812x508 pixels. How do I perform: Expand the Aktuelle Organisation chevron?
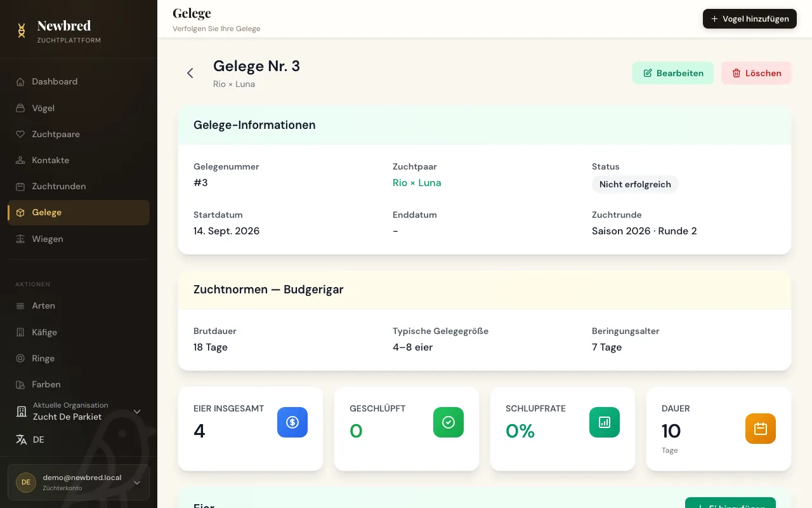[x=136, y=411]
